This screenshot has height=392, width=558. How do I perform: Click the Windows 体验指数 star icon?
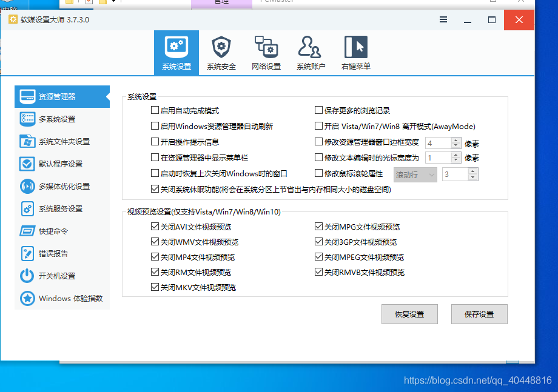pos(27,298)
